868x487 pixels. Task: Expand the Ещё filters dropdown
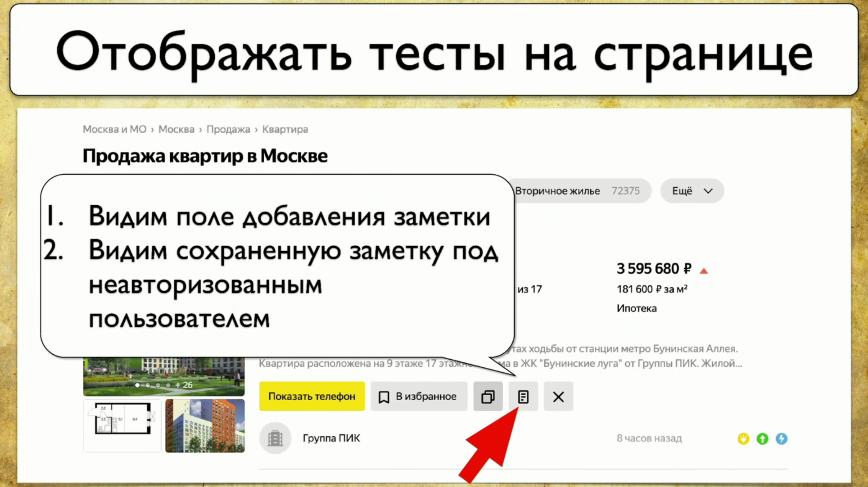coord(692,190)
